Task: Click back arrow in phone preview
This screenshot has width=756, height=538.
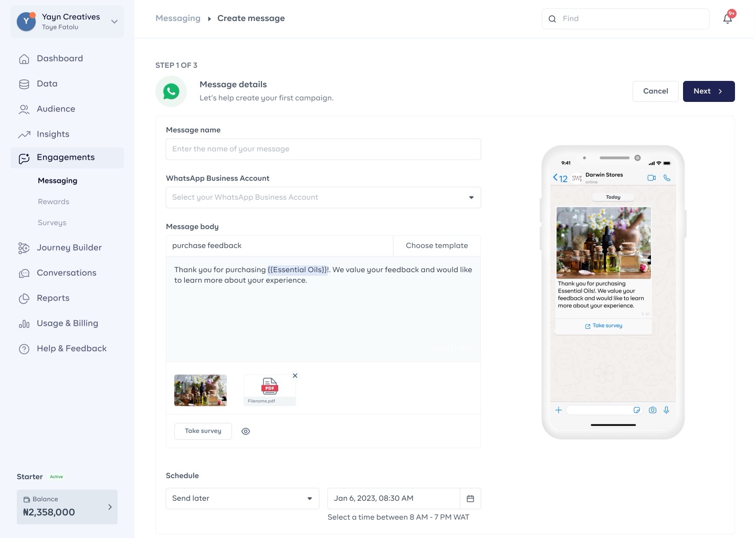Action: click(555, 178)
